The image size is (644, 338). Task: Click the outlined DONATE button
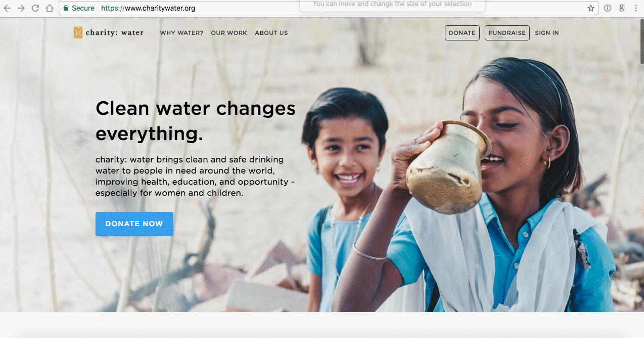click(x=462, y=33)
